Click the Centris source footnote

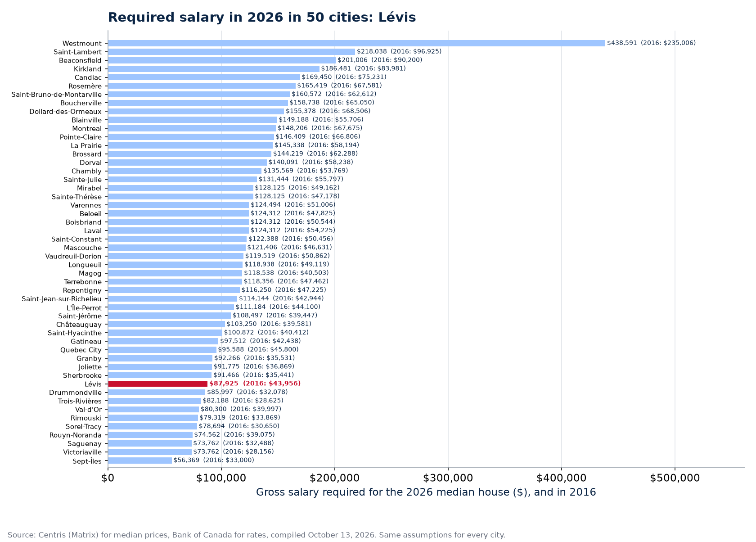[x=256, y=535]
